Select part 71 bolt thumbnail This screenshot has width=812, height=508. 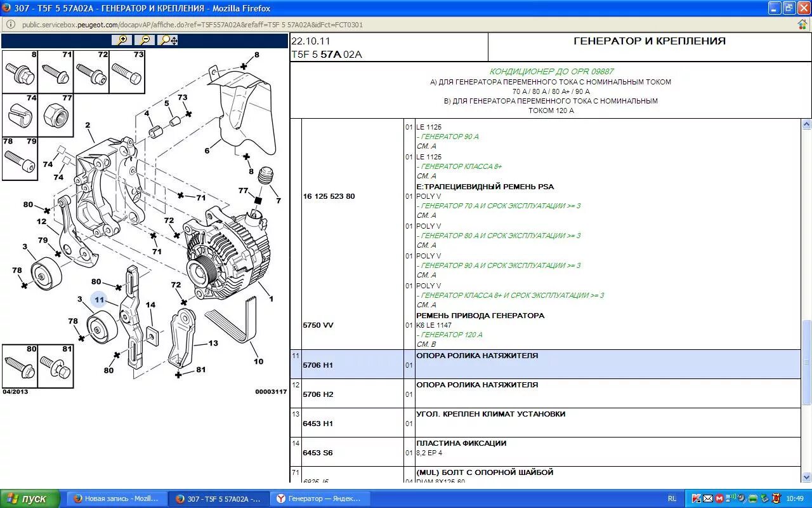(x=55, y=72)
